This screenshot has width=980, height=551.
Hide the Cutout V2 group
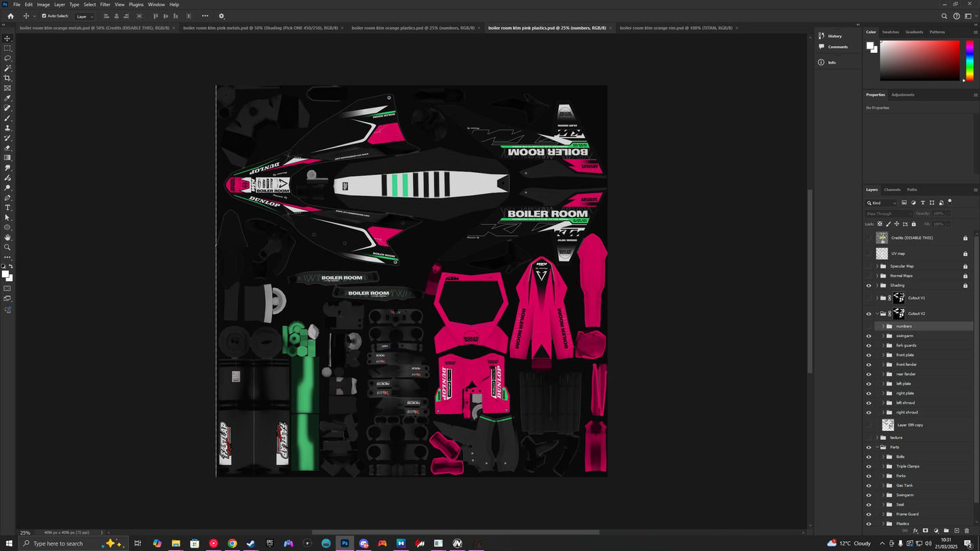tap(869, 314)
